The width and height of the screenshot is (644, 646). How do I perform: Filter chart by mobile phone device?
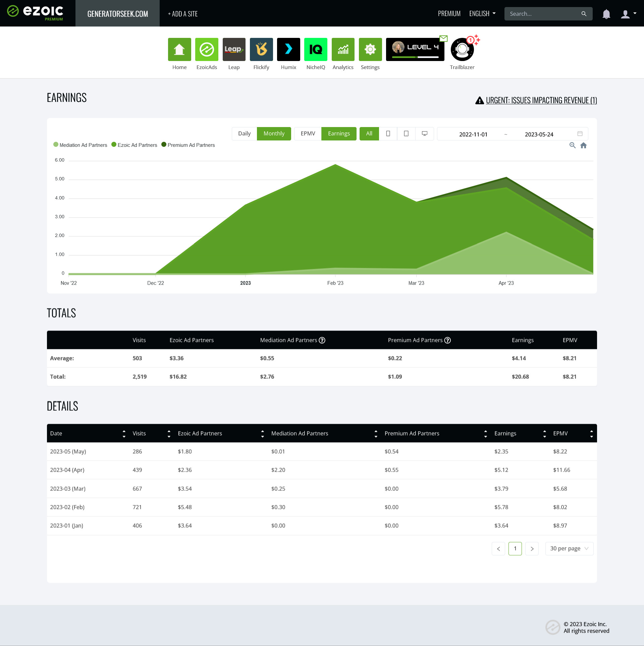388,134
